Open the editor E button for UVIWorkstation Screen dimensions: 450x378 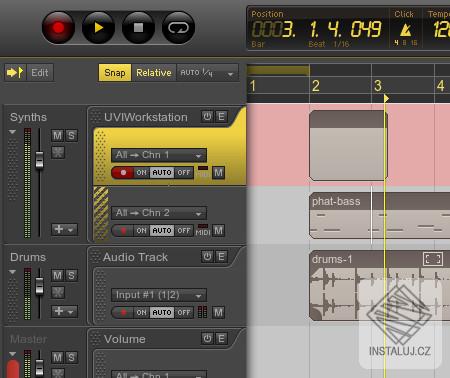pos(221,117)
